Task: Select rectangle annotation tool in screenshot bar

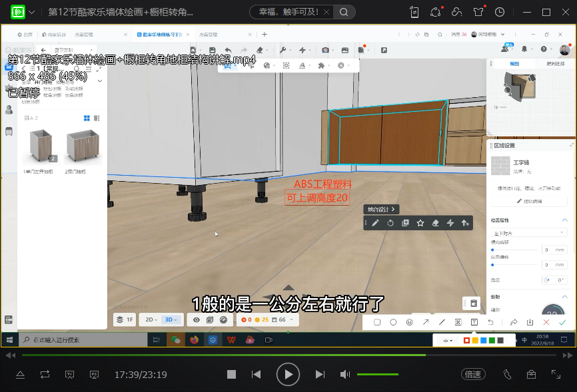Action: pos(377,322)
